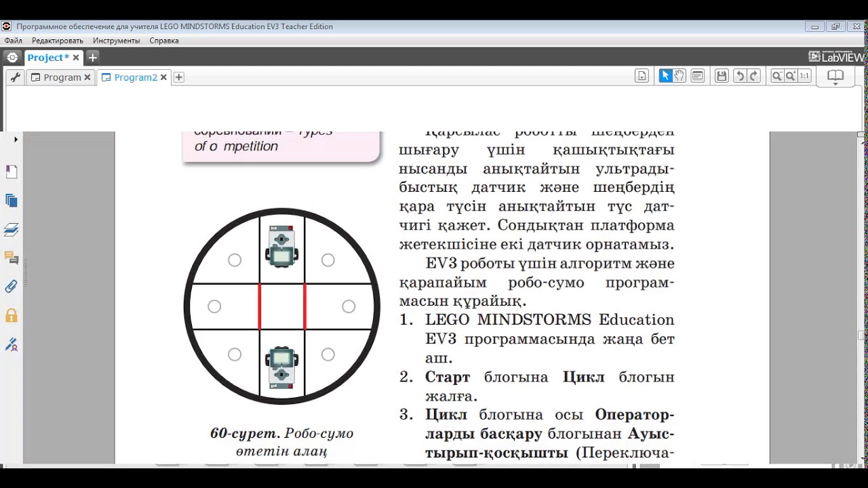Switch to the Program tab
The image size is (868, 488).
62,77
